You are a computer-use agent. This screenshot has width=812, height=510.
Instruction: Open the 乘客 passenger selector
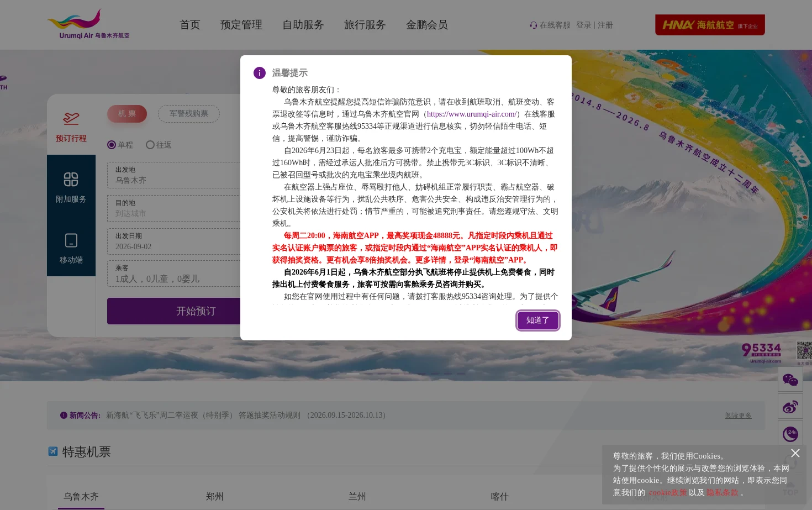point(174,274)
